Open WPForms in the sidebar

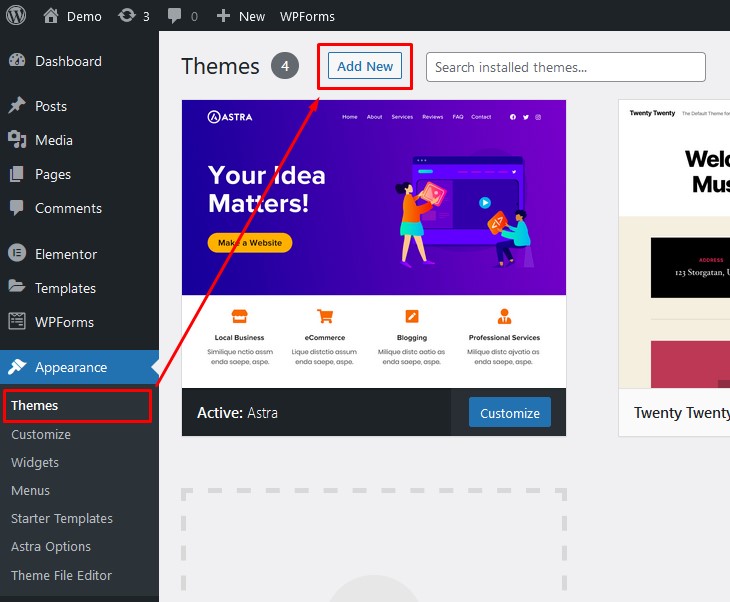pos(79,322)
